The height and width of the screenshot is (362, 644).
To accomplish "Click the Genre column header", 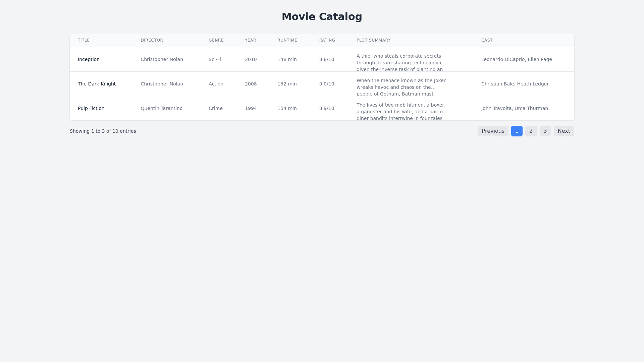I will click(216, 40).
